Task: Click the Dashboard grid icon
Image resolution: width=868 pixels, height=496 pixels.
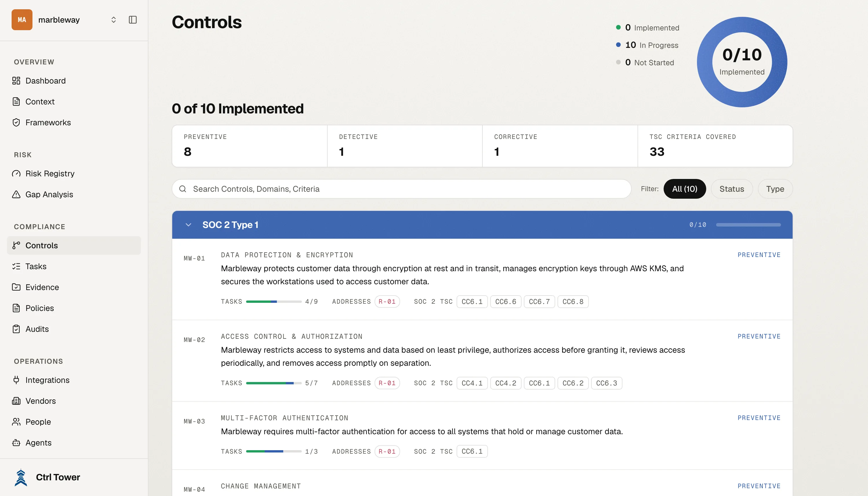Action: click(x=16, y=81)
